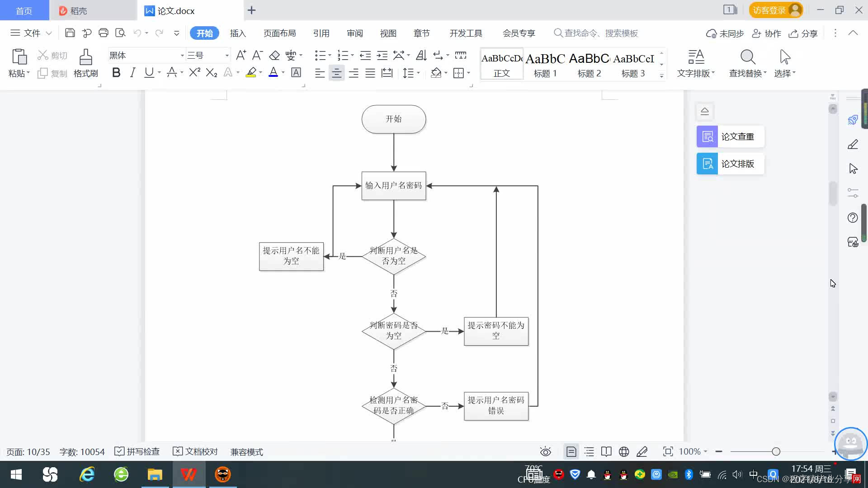Open the 页面布局 ribbon tab
Screen dimensions: 868x488
pos(279,33)
